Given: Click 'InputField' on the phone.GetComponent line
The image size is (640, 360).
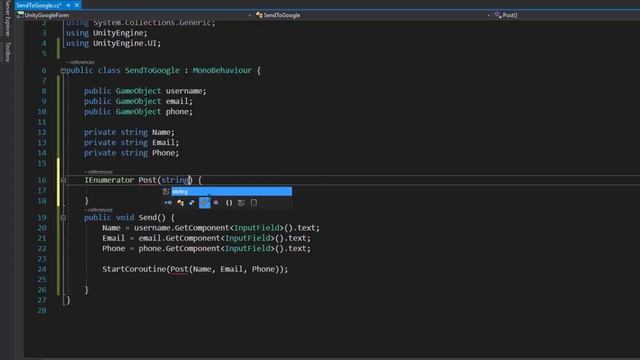Looking at the screenshot, I should [x=247, y=248].
